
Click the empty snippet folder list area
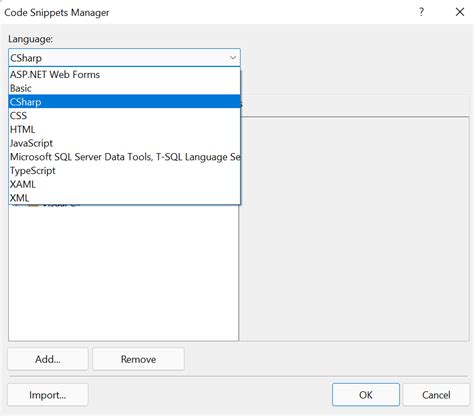click(x=124, y=273)
